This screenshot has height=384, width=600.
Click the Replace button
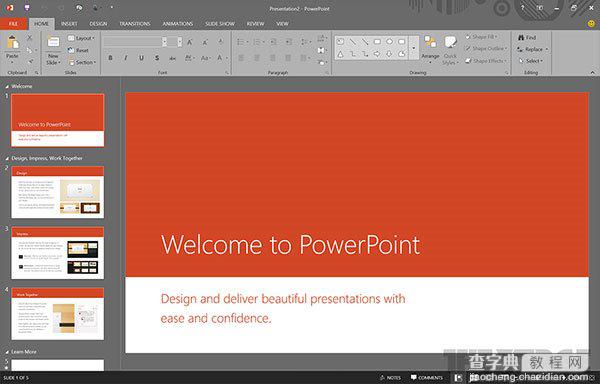(x=532, y=49)
